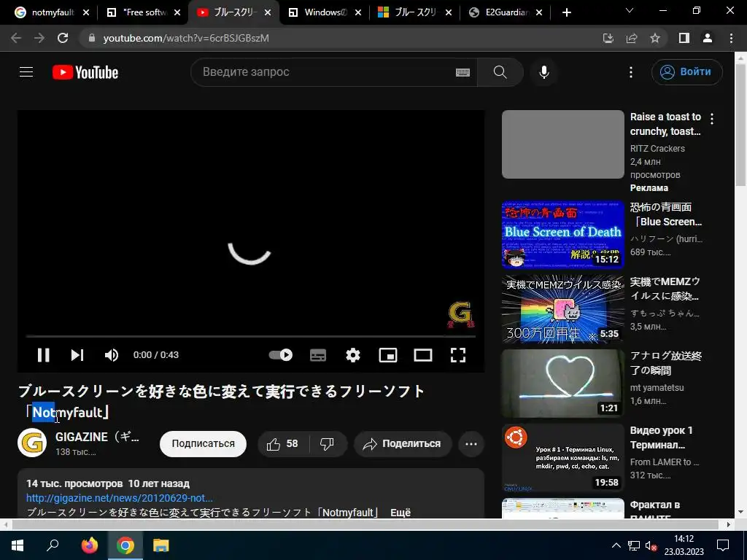Show hidden system tray icons

tap(616, 545)
